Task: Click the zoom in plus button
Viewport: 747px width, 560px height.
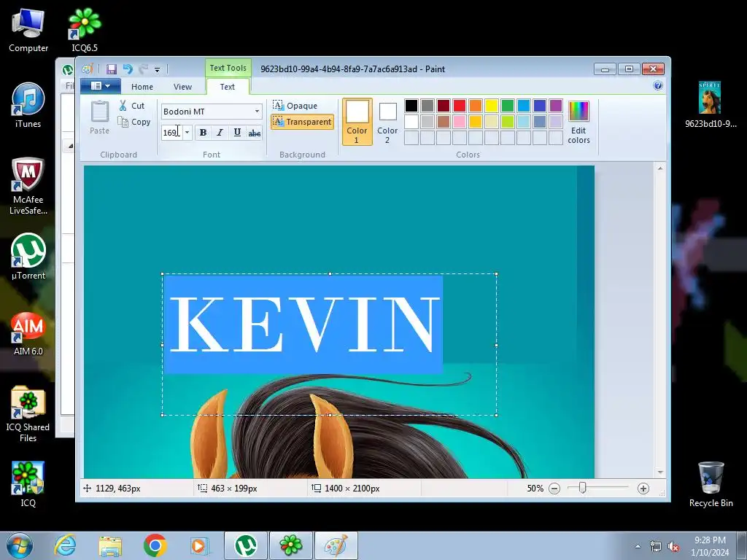Action: [x=643, y=488]
